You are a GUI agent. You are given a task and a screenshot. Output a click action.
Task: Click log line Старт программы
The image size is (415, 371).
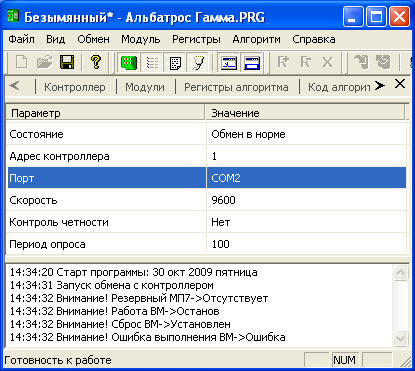click(x=133, y=272)
